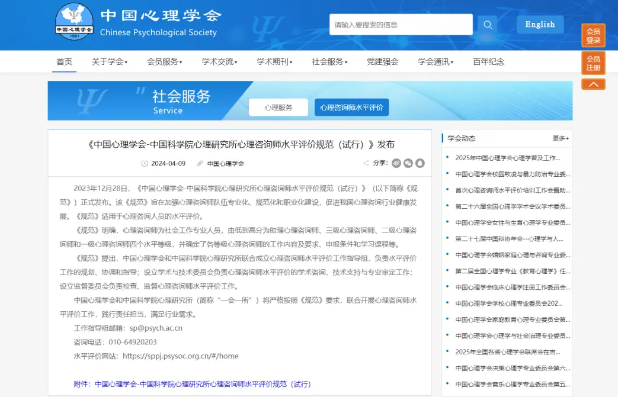
Task: Open news about 家庭教育心理专业委员会
Action: tap(513, 319)
